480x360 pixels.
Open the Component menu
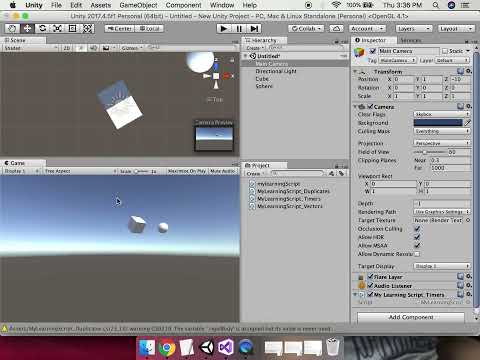click(x=183, y=5)
